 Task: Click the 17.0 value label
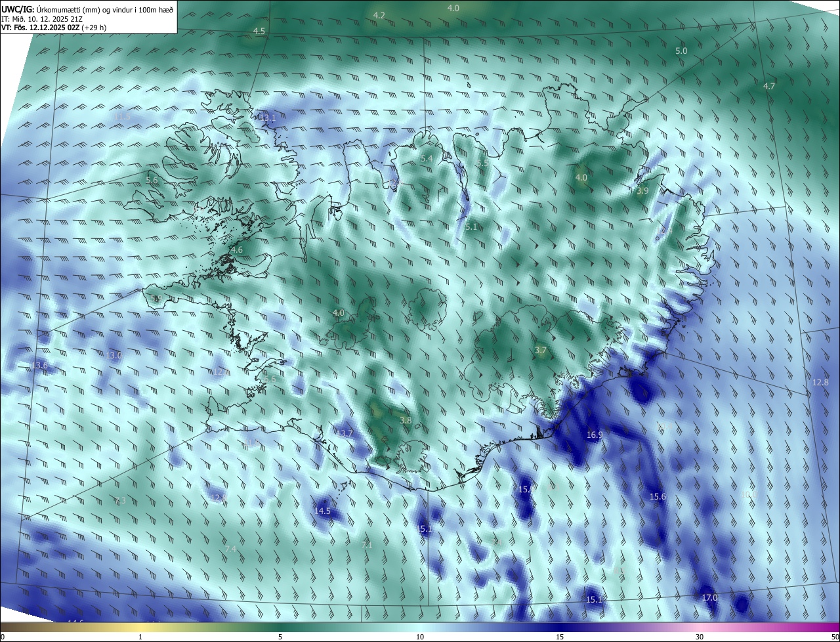click(x=709, y=598)
